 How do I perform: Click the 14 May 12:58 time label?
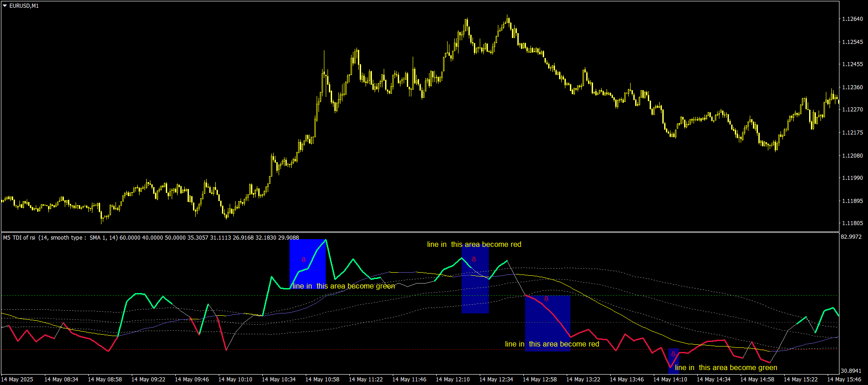click(540, 380)
